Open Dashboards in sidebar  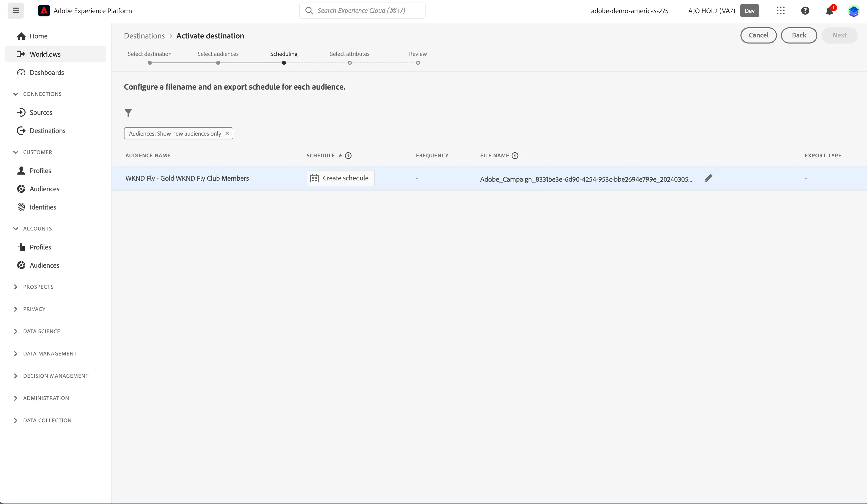55,73
